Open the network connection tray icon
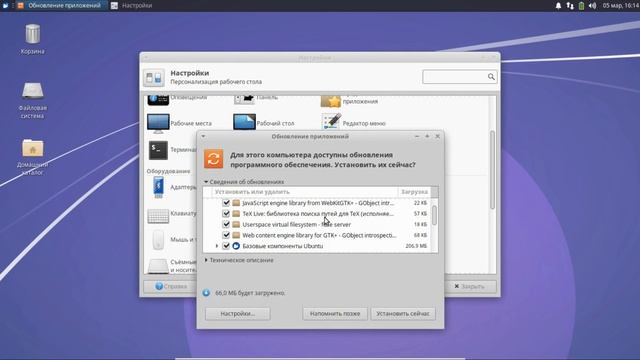Image resolution: width=640 pixels, height=360 pixels. 570,6
